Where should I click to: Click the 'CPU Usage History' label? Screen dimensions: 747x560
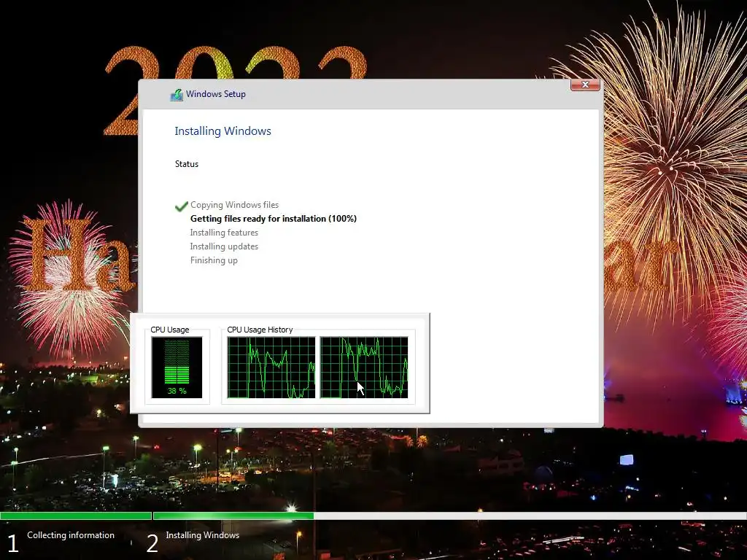(260, 330)
